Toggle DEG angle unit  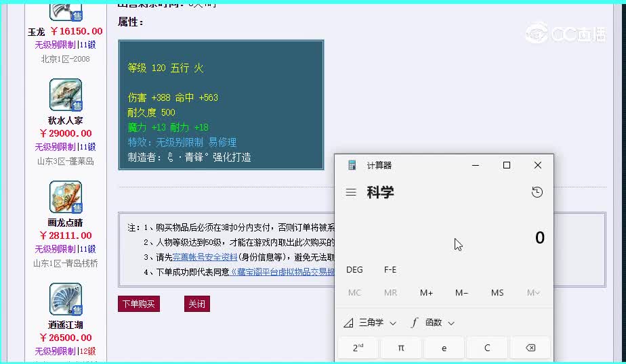(354, 270)
